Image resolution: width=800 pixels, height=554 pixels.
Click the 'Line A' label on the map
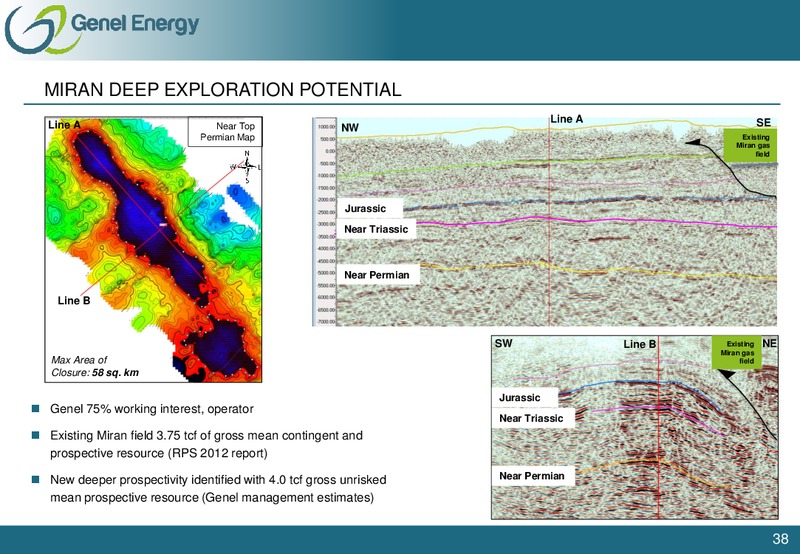pyautogui.click(x=64, y=125)
